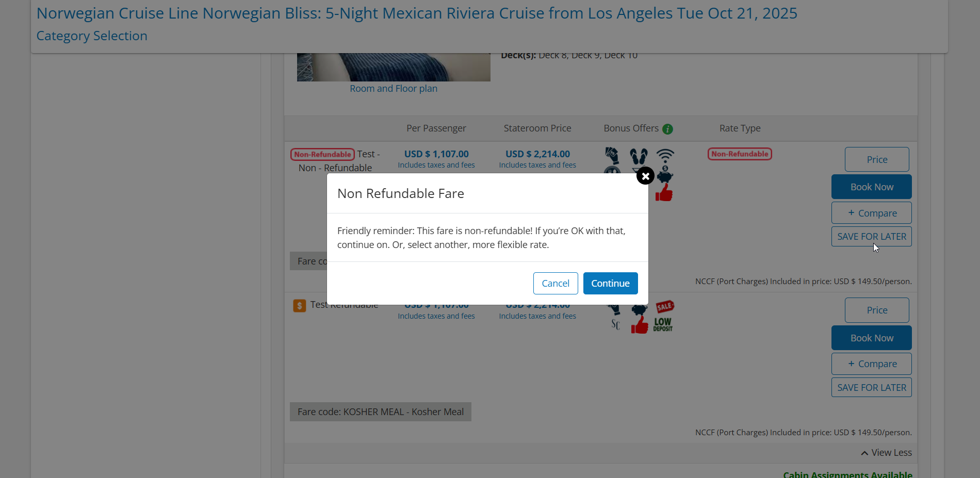This screenshot has height=478, width=980.
Task: Add the non-refundable fare to Compare
Action: click(x=872, y=213)
